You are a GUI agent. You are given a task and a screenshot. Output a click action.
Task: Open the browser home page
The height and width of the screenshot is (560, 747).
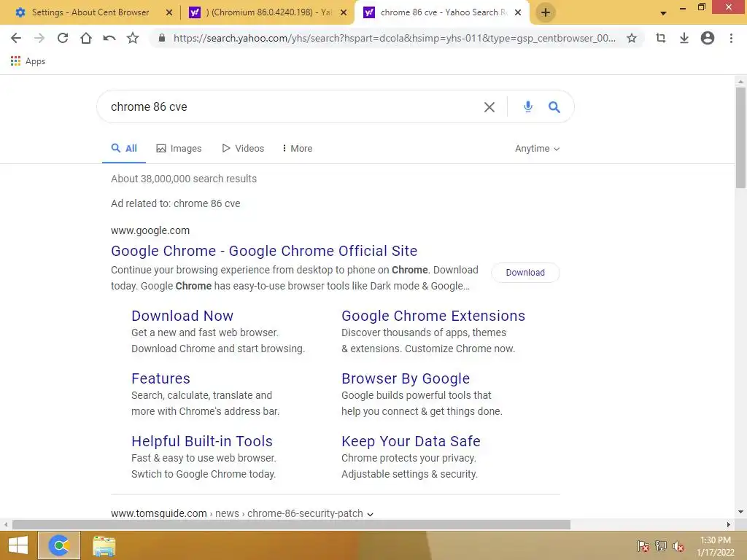click(x=86, y=38)
